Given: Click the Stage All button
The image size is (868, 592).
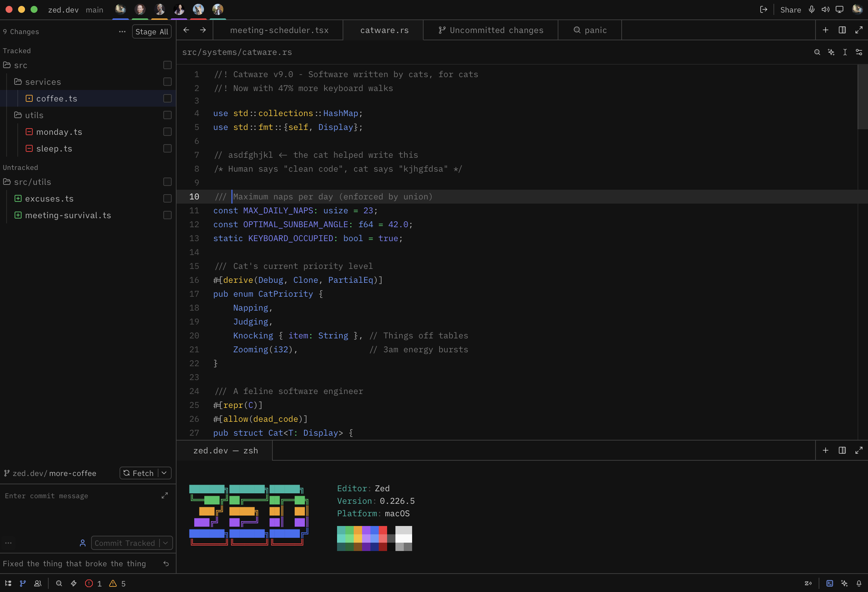Looking at the screenshot, I should 152,32.
